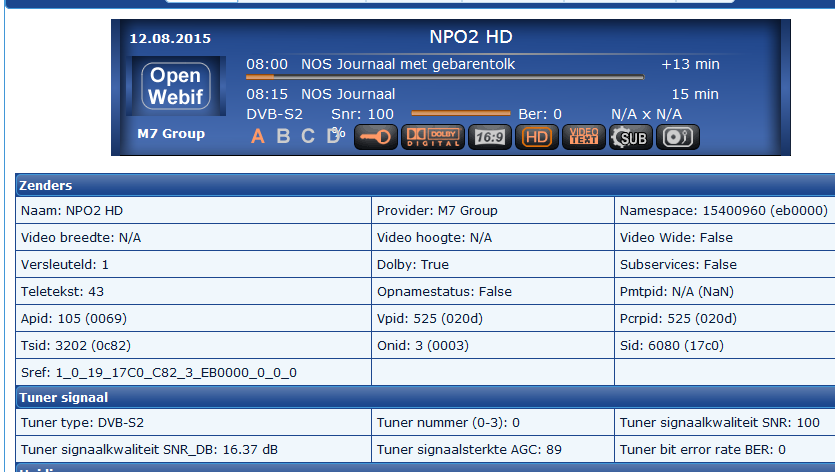835x472 pixels.
Task: Click the 'Onid: 3 (0003)' cell
Action: pyautogui.click(x=493, y=345)
